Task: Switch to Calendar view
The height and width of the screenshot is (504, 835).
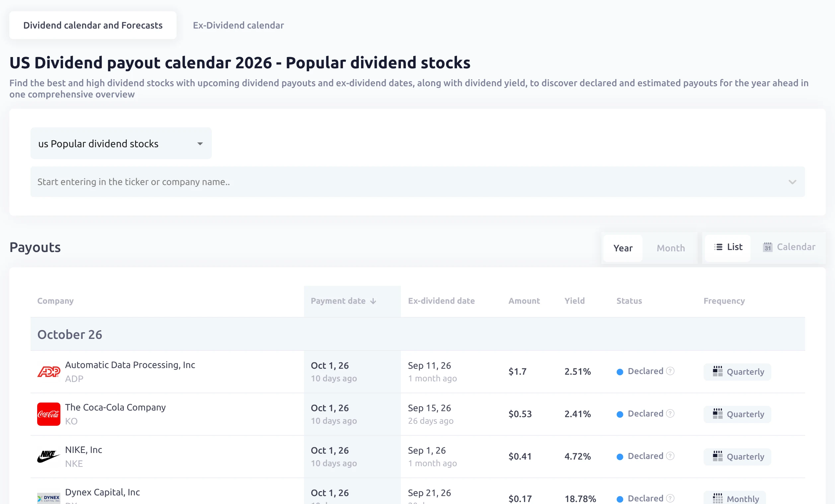Action: click(789, 247)
